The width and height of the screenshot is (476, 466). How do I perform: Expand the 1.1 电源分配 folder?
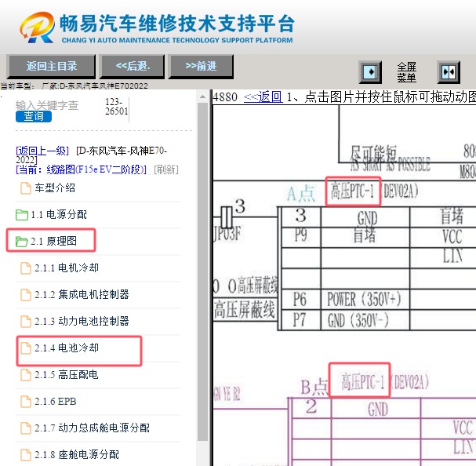click(x=59, y=214)
